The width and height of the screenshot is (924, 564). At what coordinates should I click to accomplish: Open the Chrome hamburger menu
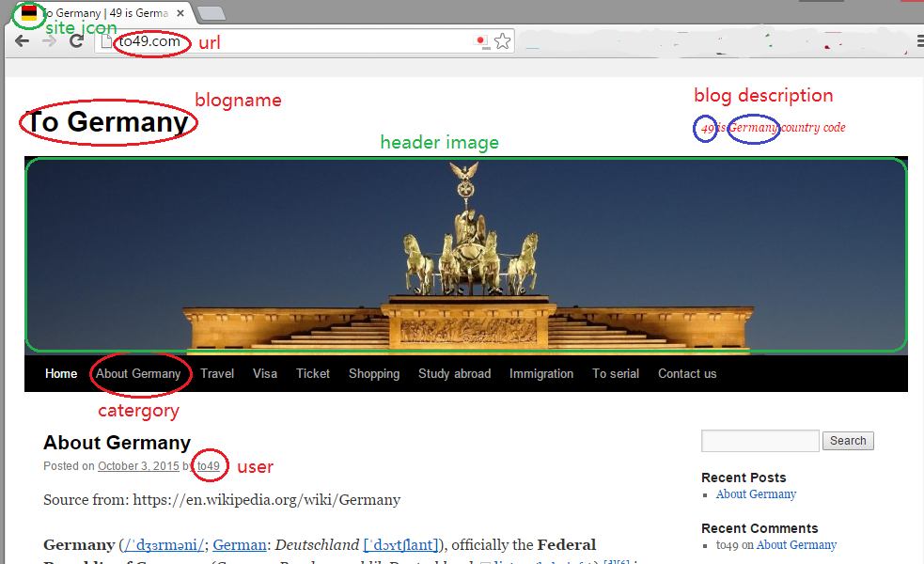[919, 41]
